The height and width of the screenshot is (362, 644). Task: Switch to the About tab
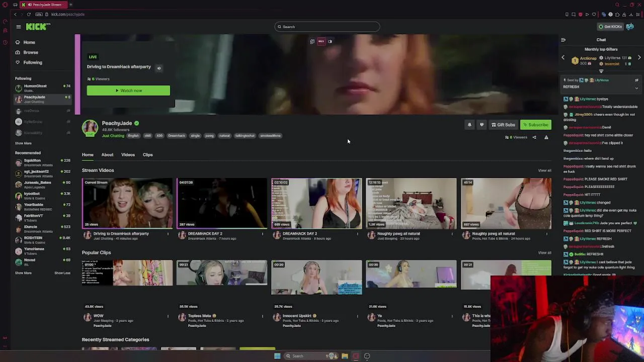(107, 155)
